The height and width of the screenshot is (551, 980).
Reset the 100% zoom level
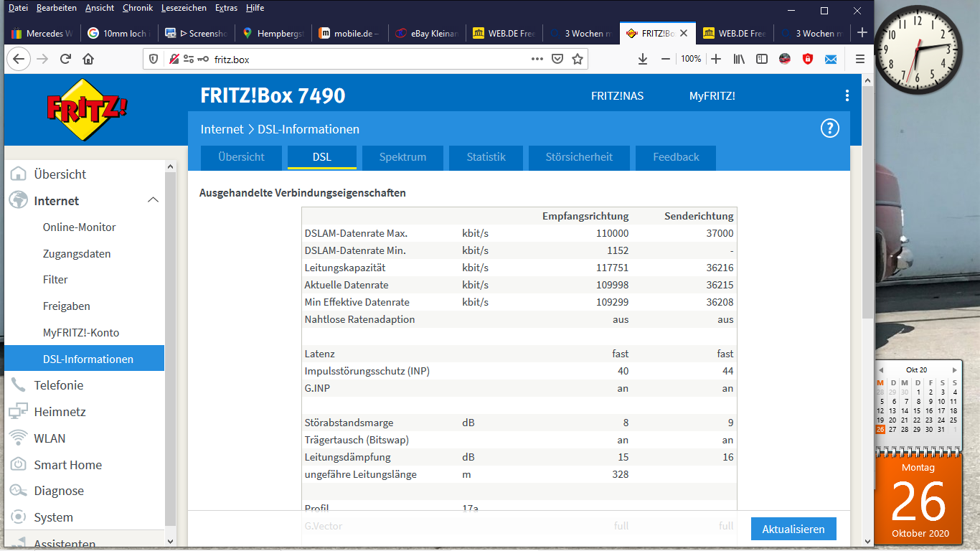click(x=691, y=59)
